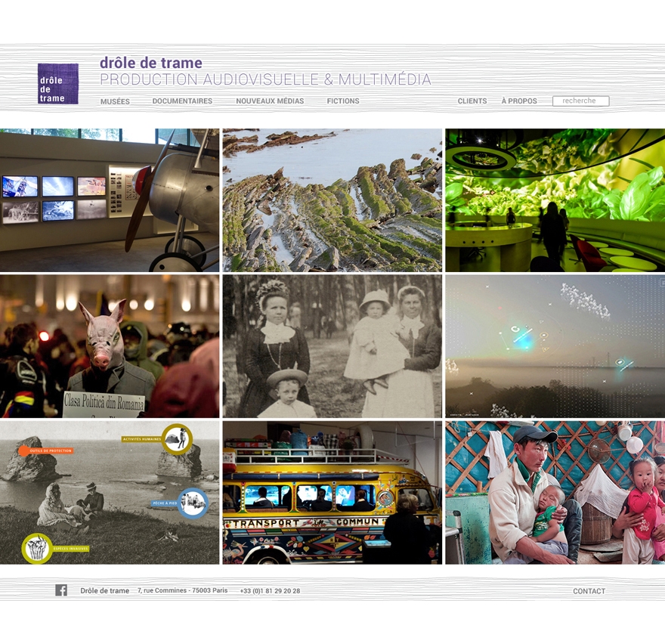Click the Activités humaines circle icon
The image size is (665, 644).
[177, 439]
